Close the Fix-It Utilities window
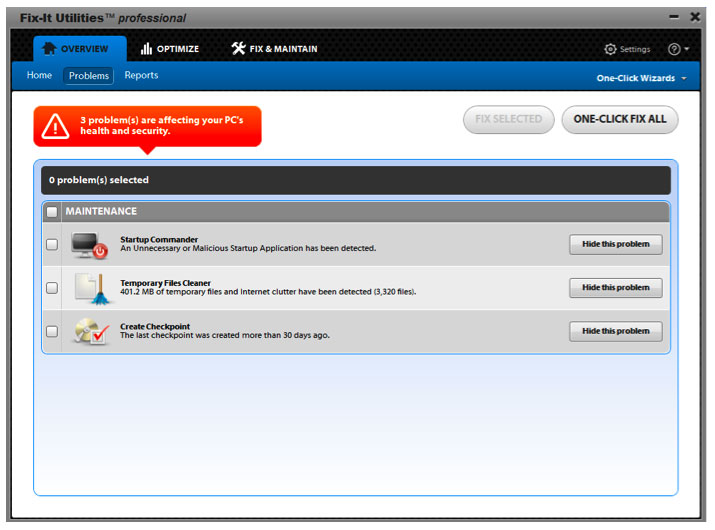The height and width of the screenshot is (530, 715). [x=695, y=17]
